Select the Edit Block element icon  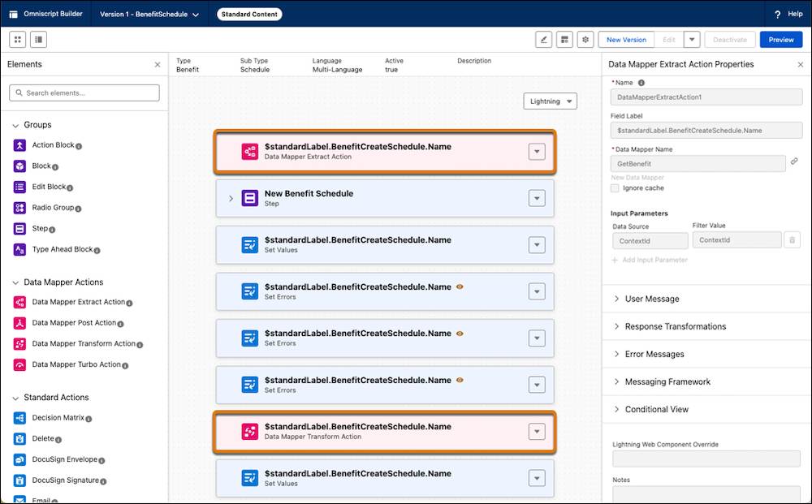click(19, 187)
